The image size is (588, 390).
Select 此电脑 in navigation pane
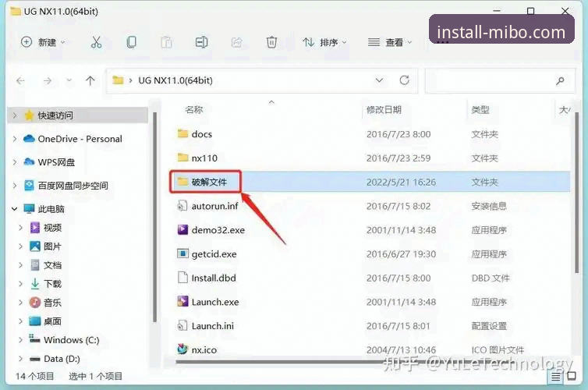(x=51, y=209)
